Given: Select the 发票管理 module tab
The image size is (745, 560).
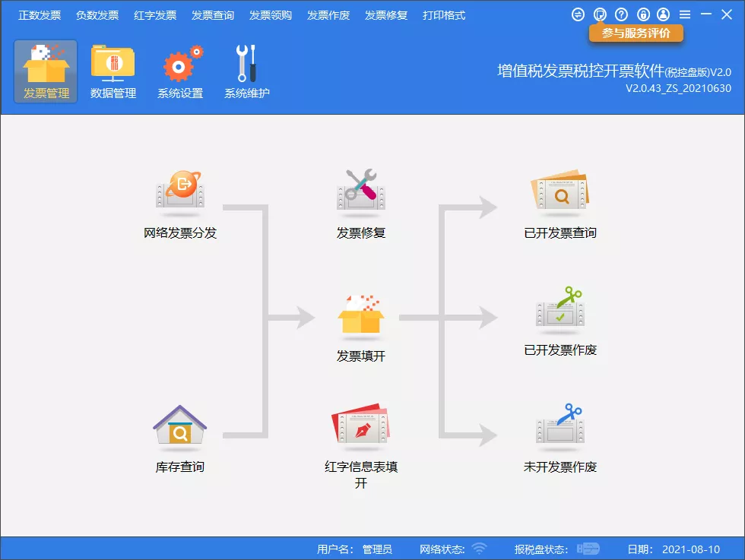Looking at the screenshot, I should [46, 70].
